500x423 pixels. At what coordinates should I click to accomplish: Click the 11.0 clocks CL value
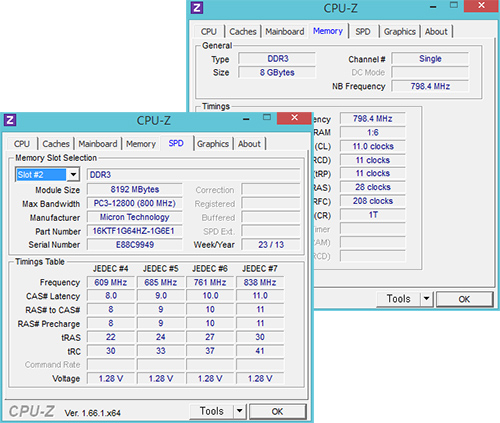tap(373, 146)
